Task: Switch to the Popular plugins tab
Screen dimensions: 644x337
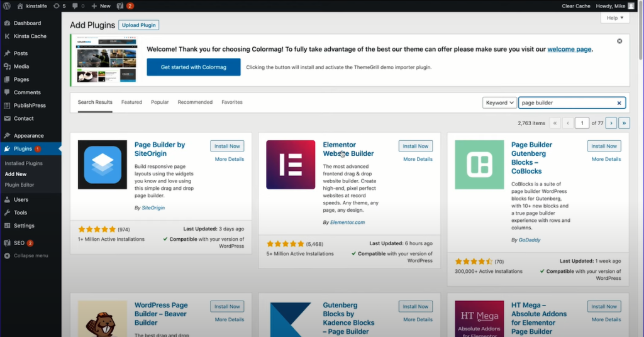Action: click(x=160, y=102)
